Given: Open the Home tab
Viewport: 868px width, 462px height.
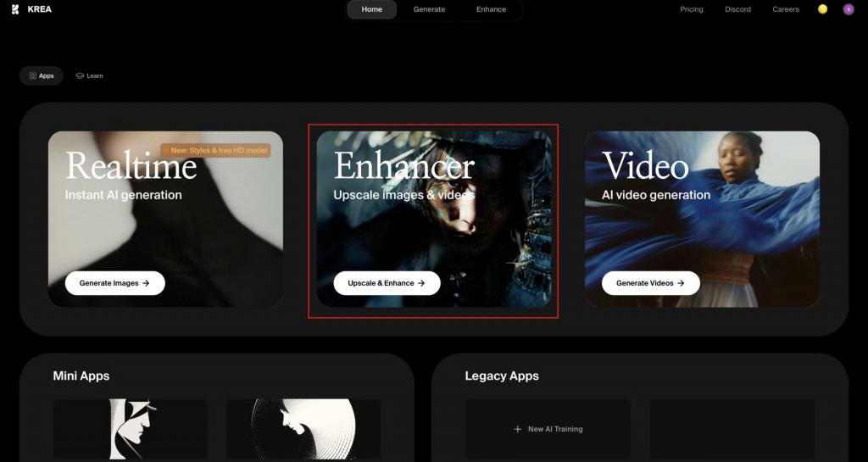Looking at the screenshot, I should (x=372, y=9).
